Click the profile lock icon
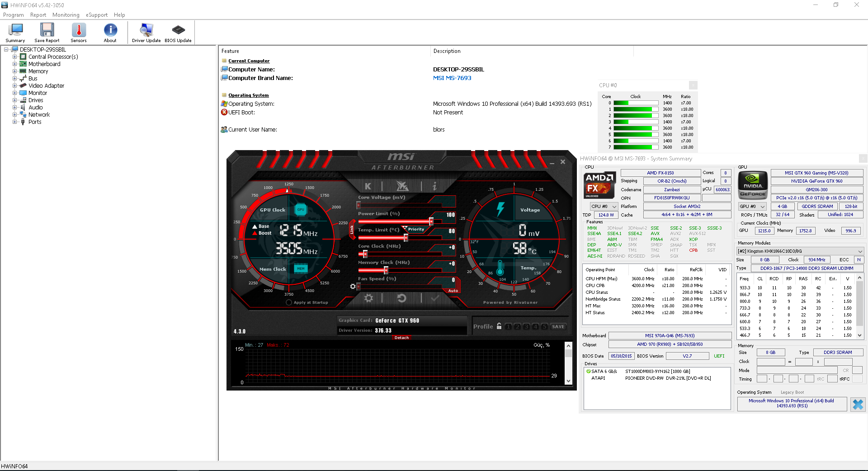Image resolution: width=868 pixels, height=471 pixels. (499, 326)
